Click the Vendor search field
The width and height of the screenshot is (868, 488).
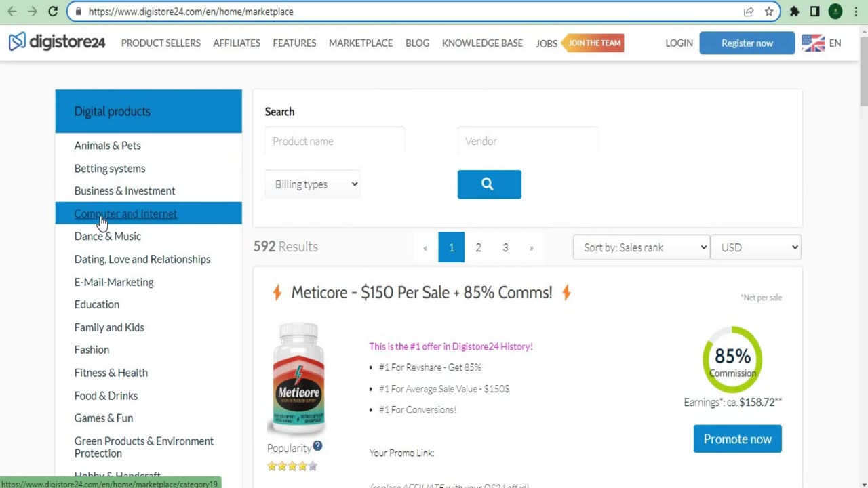[x=528, y=141]
